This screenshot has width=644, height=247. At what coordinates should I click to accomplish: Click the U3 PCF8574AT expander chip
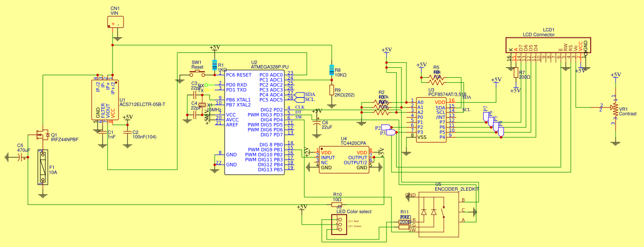[431, 120]
